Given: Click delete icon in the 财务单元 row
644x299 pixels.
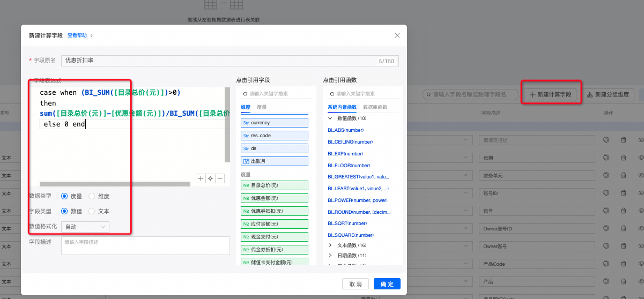Looking at the screenshot, I should 624,175.
